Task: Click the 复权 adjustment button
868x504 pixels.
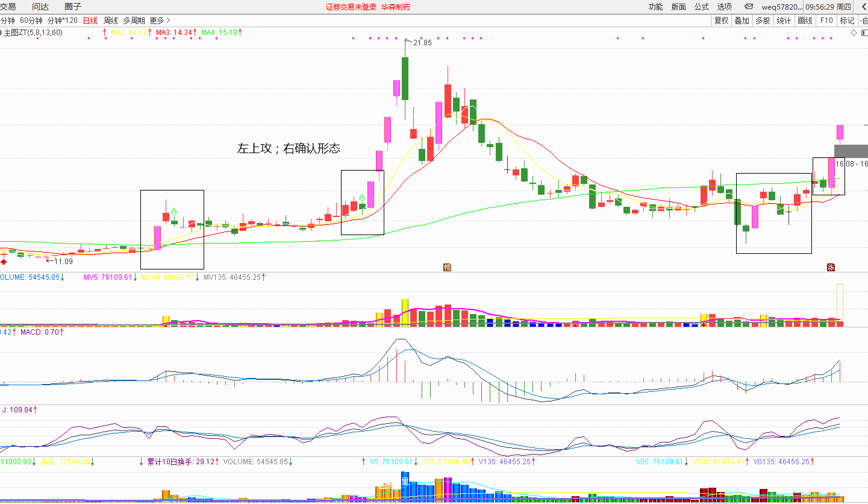Action: point(721,20)
